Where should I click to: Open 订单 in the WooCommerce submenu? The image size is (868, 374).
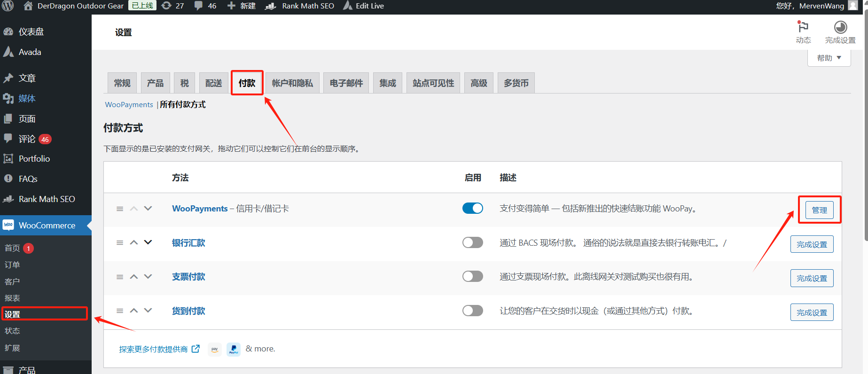click(12, 265)
